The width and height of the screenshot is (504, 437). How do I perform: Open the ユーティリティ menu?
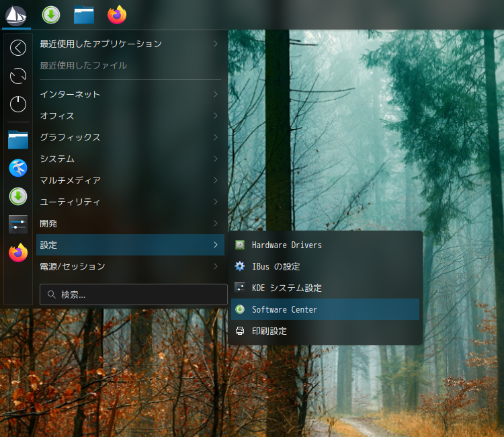[x=130, y=202]
